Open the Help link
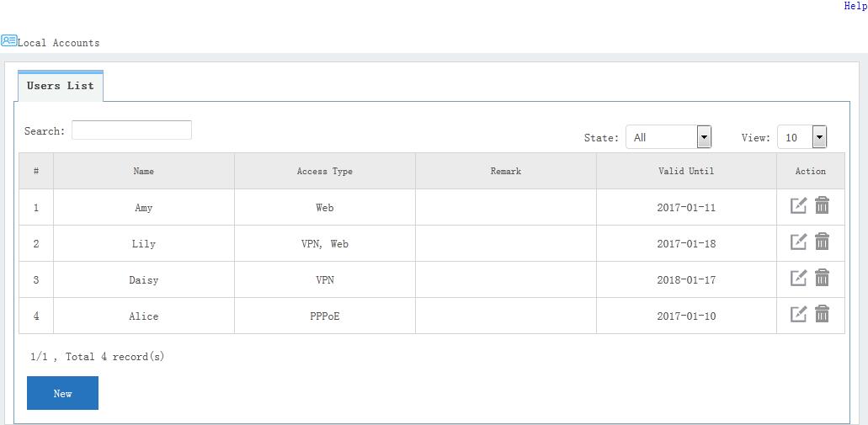This screenshot has height=425, width=868. point(855,6)
